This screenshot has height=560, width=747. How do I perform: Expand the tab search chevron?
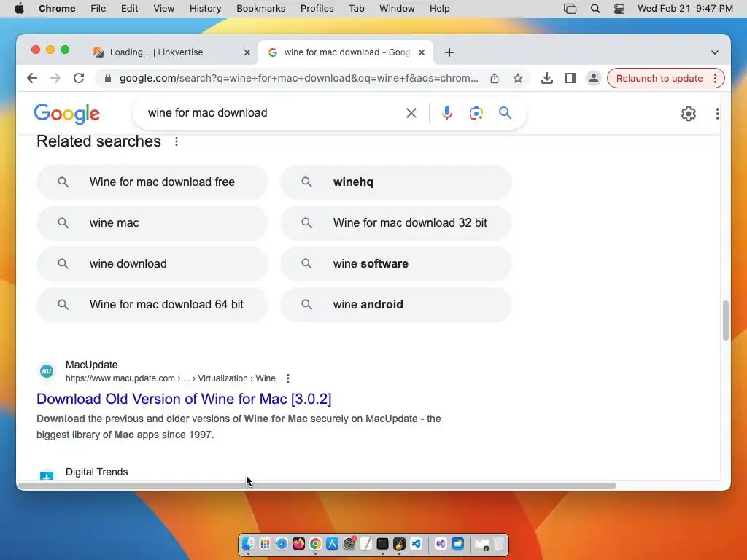[715, 52]
